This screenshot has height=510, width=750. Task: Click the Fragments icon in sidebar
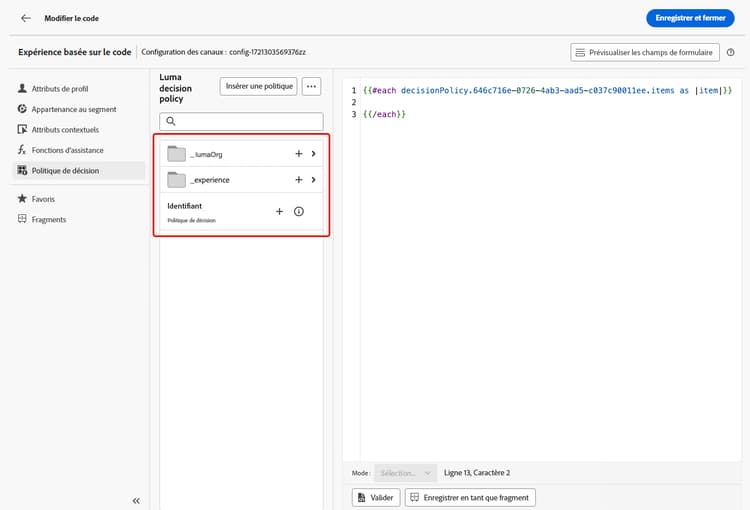pos(22,219)
